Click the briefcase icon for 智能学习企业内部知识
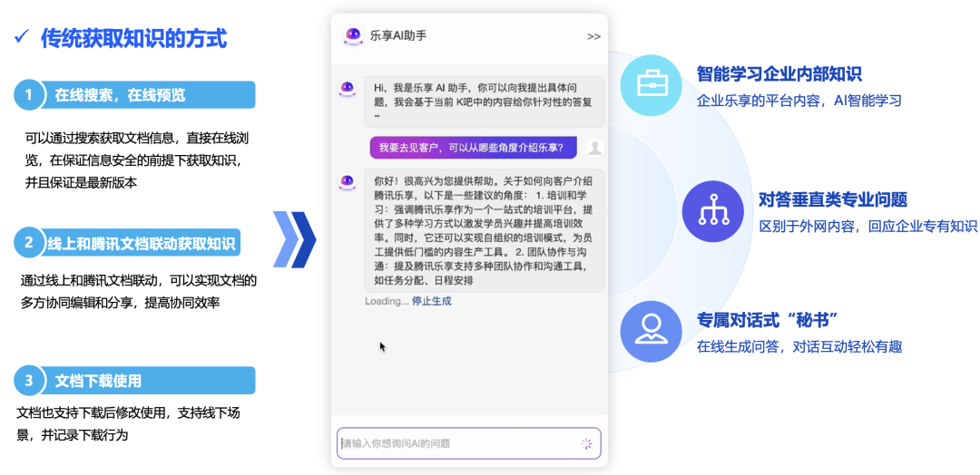This screenshot has width=980, height=475. point(652,85)
